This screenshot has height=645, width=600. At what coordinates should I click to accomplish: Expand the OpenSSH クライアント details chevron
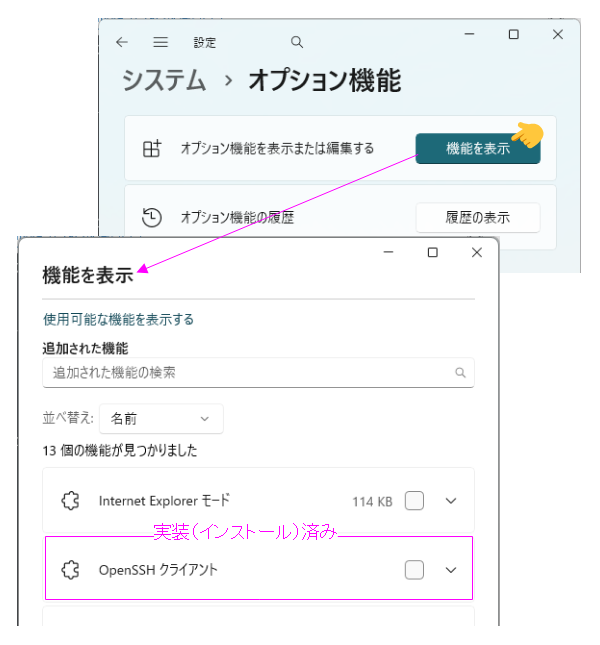coord(450,570)
